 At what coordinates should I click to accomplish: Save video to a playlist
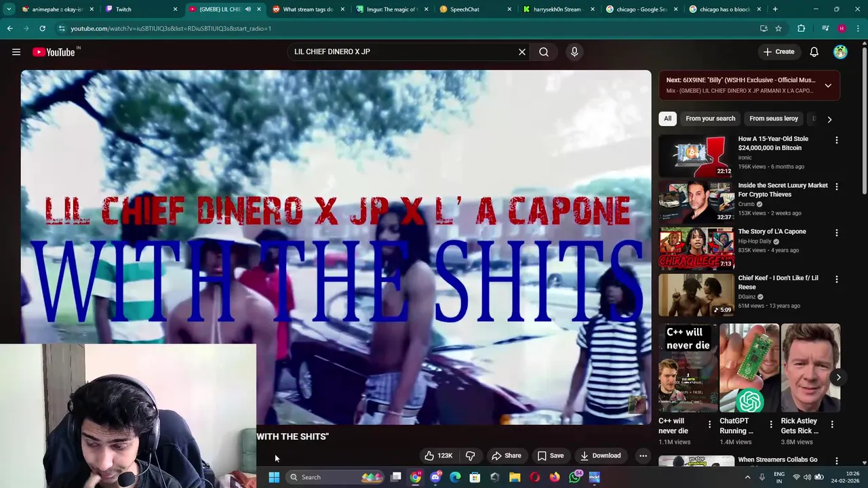[551, 455]
